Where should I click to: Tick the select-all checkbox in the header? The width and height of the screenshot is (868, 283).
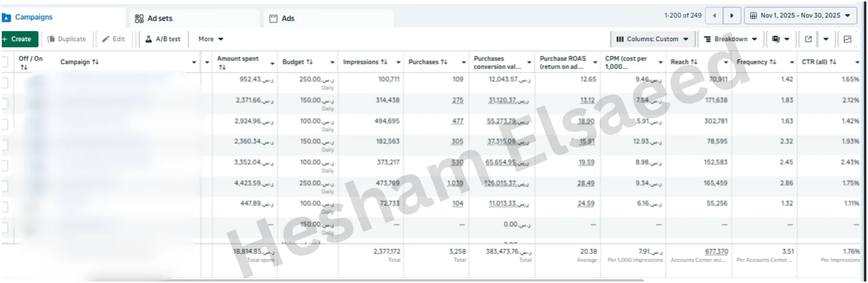click(4, 62)
